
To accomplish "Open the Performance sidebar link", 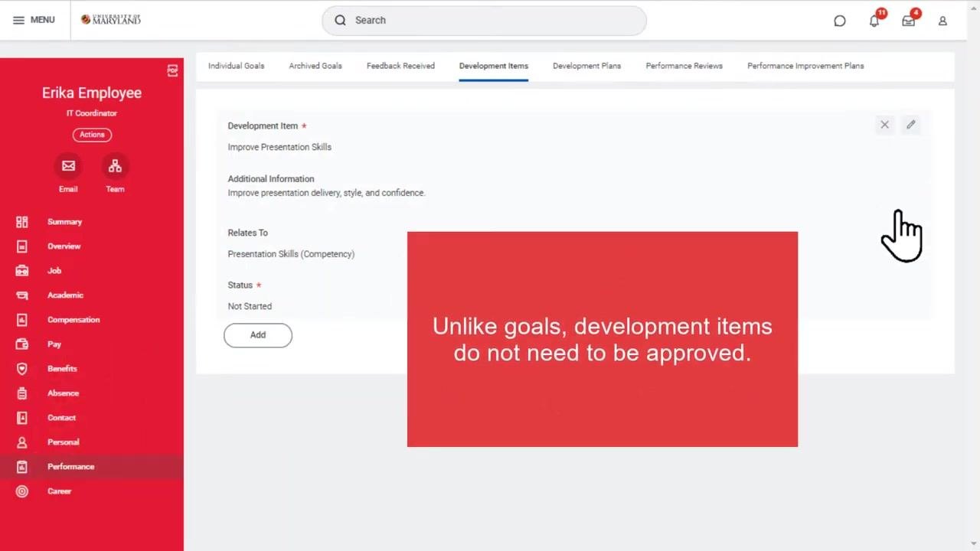I will (71, 467).
